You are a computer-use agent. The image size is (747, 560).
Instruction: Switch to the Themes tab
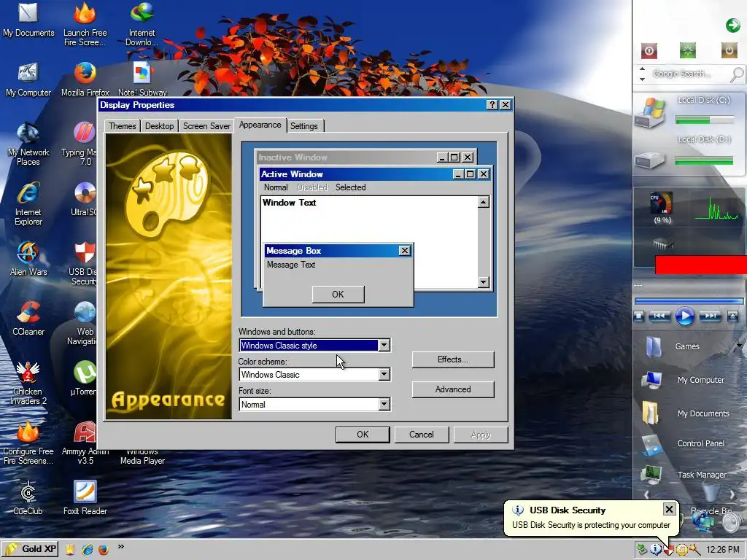pyautogui.click(x=123, y=125)
